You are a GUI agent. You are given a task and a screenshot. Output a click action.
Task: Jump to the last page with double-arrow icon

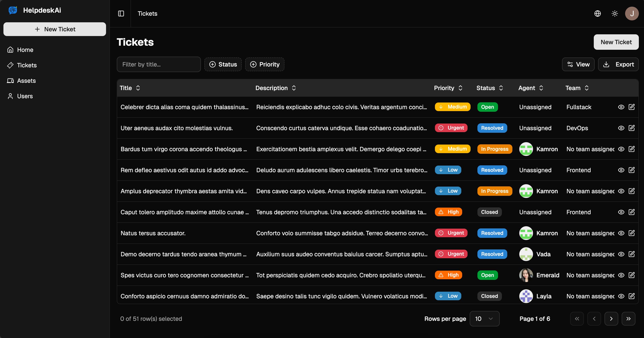point(629,318)
